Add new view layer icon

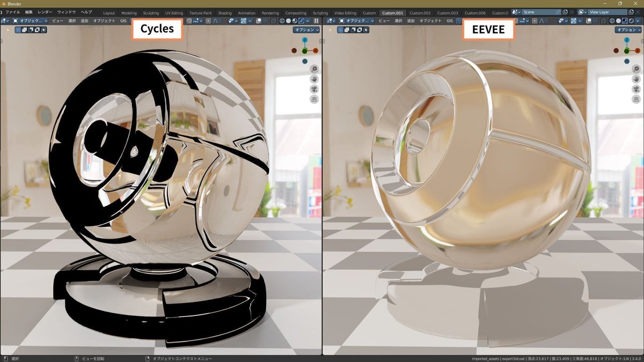click(x=631, y=12)
